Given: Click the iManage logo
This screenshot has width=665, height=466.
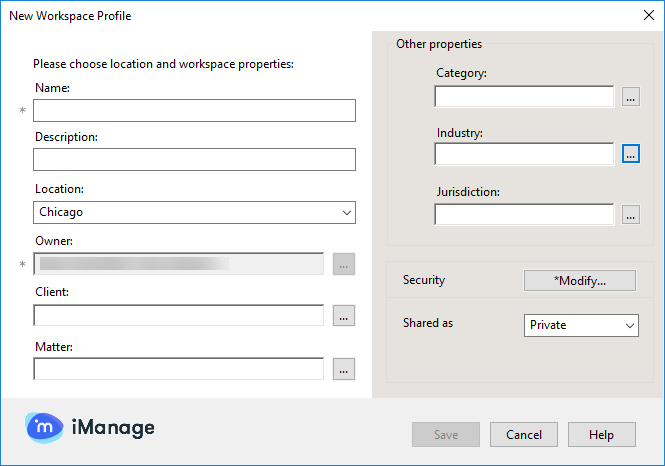Looking at the screenshot, I should point(90,428).
